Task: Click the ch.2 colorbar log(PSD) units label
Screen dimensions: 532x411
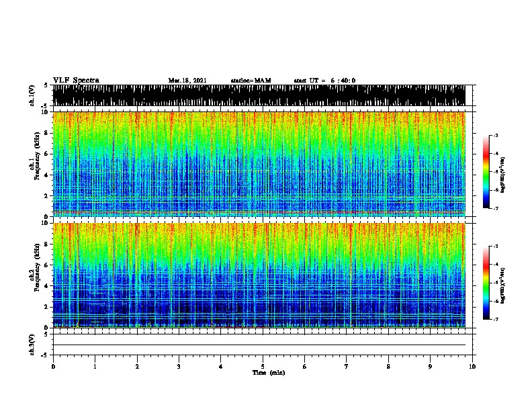Action: pyautogui.click(x=502, y=285)
